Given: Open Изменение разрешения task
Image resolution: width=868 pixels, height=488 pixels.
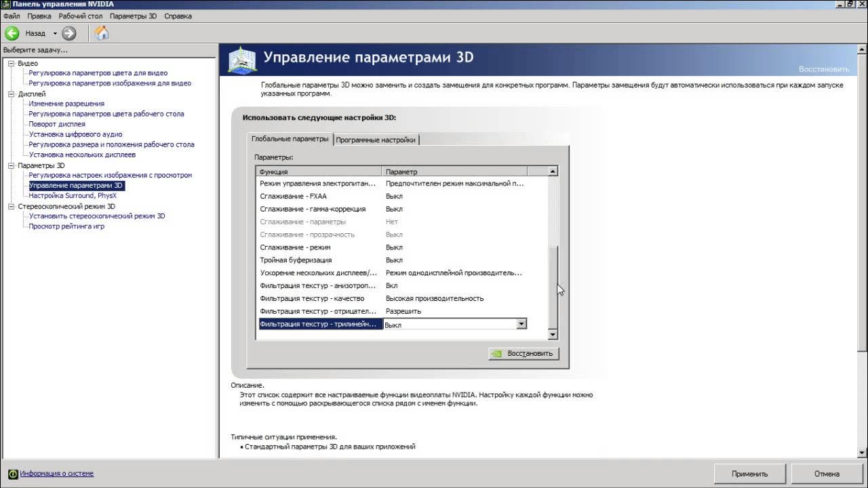Looking at the screenshot, I should (66, 104).
